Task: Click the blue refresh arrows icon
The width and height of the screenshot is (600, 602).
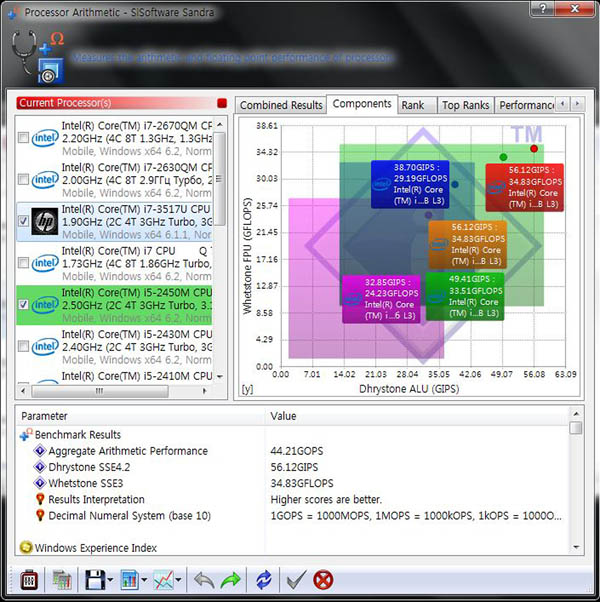Action: tap(264, 580)
